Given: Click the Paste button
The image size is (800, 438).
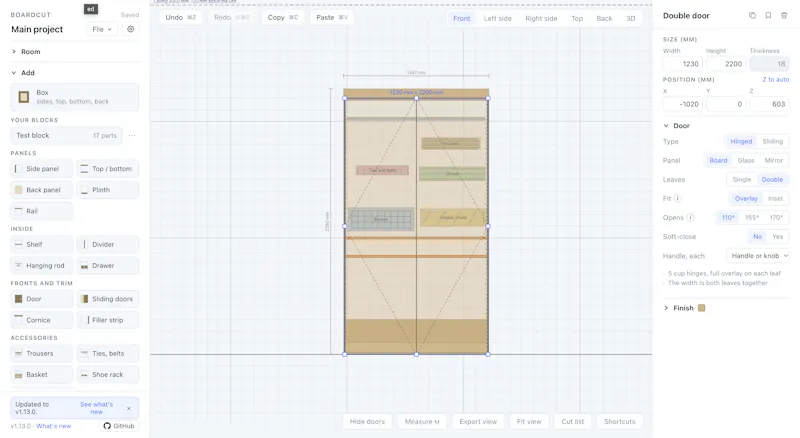Looking at the screenshot, I should coord(332,17).
